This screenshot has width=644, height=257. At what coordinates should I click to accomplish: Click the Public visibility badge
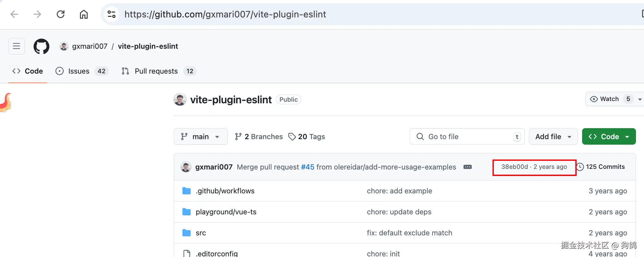(x=288, y=99)
